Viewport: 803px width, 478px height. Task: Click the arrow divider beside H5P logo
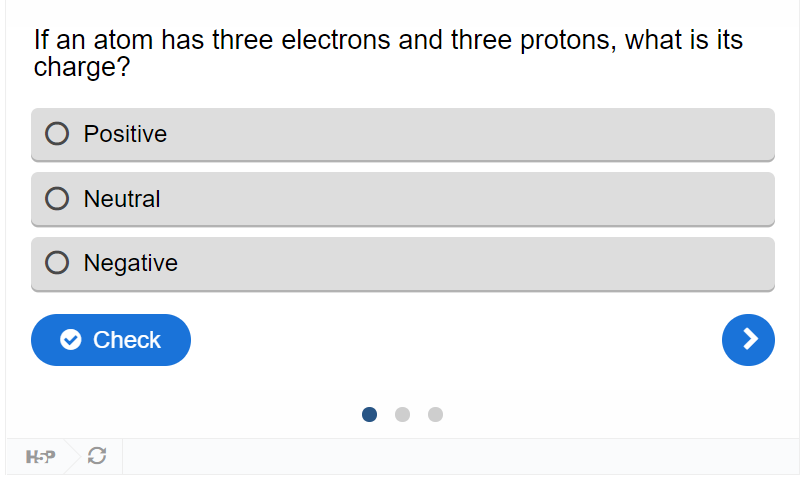[73, 455]
